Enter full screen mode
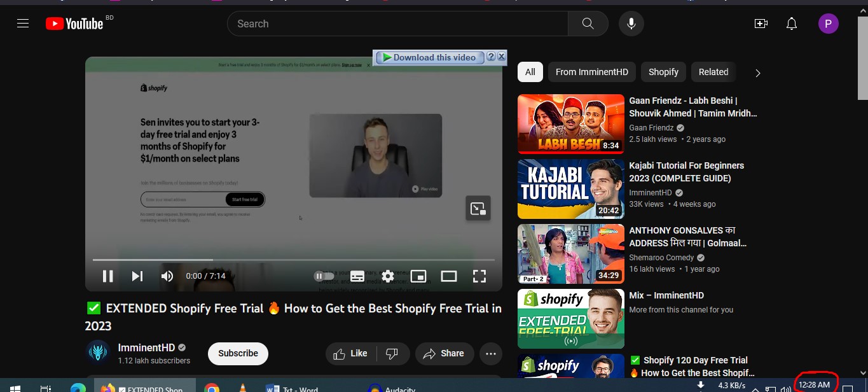The width and height of the screenshot is (868, 392). (479, 276)
